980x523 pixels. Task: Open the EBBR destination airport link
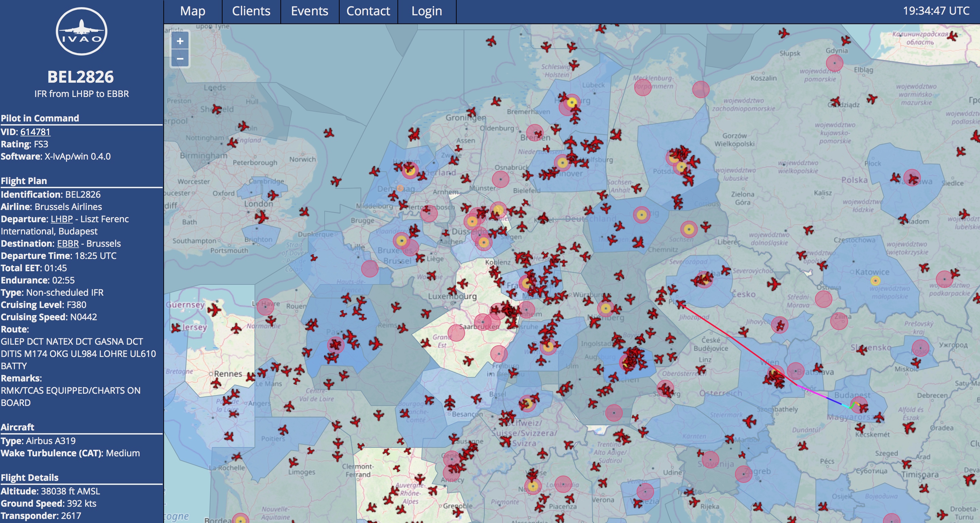pyautogui.click(x=68, y=243)
